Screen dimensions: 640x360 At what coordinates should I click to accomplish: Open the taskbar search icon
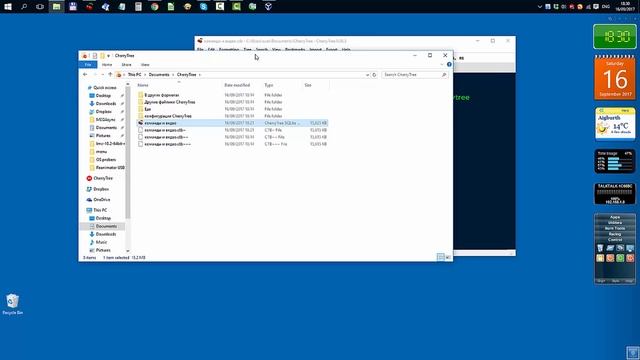tap(24, 7)
